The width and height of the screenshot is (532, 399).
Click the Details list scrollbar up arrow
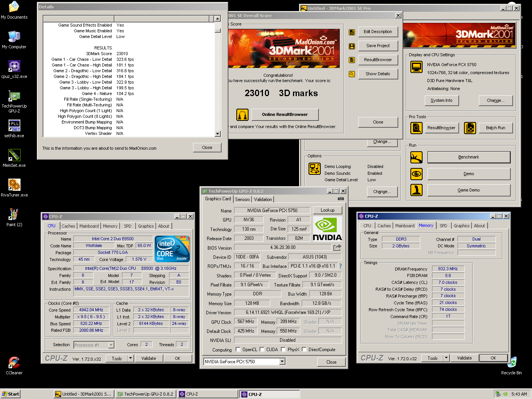(x=218, y=19)
